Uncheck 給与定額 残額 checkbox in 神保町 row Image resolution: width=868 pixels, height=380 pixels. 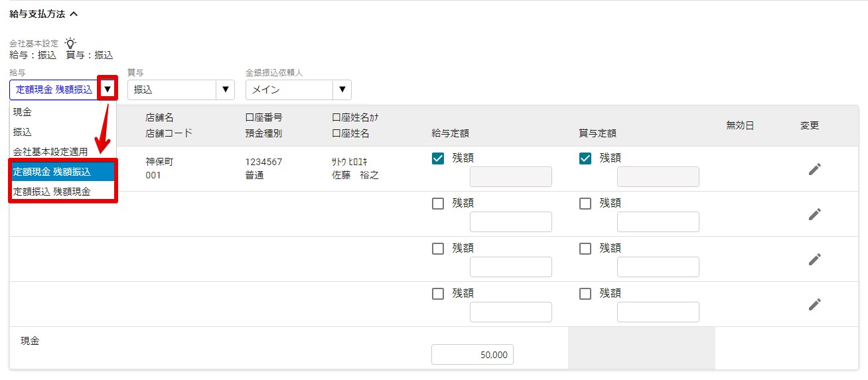[x=438, y=158]
